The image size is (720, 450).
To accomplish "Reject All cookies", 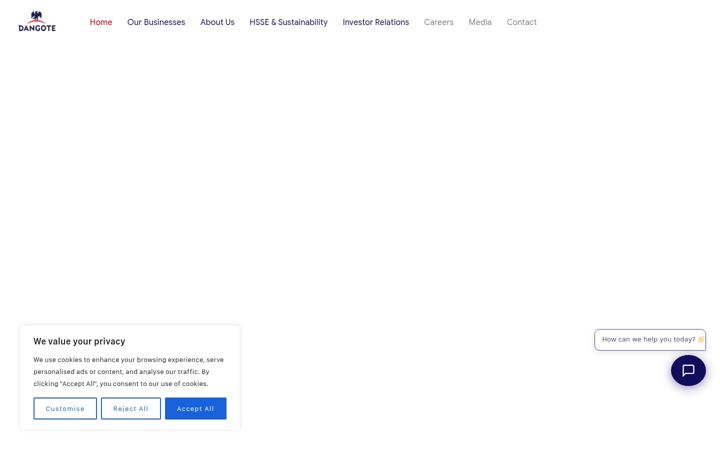I will click(x=131, y=408).
